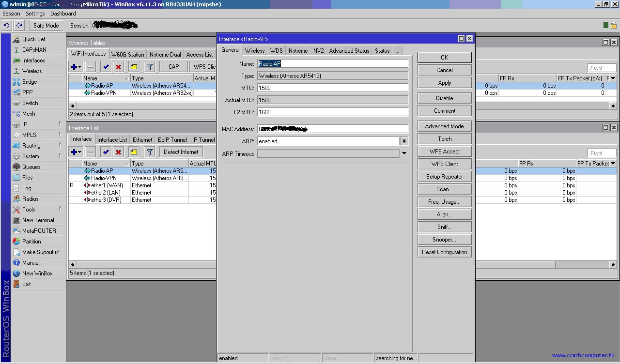Open the PPP sidebar item
This screenshot has width=620, height=364.
pos(27,92)
